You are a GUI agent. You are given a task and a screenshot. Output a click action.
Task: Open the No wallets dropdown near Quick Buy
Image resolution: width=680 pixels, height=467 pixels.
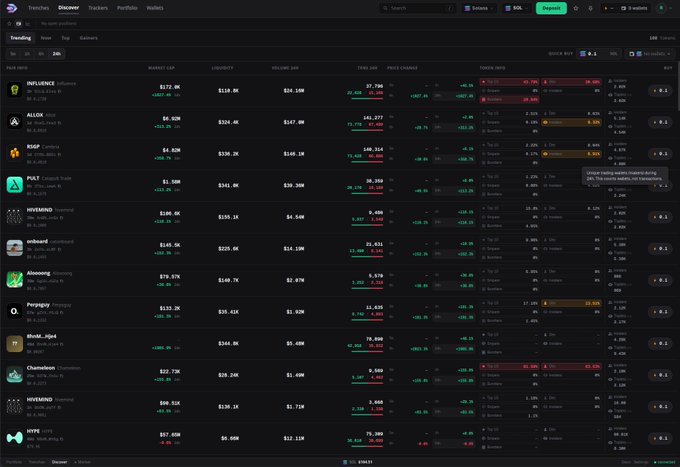[650, 54]
